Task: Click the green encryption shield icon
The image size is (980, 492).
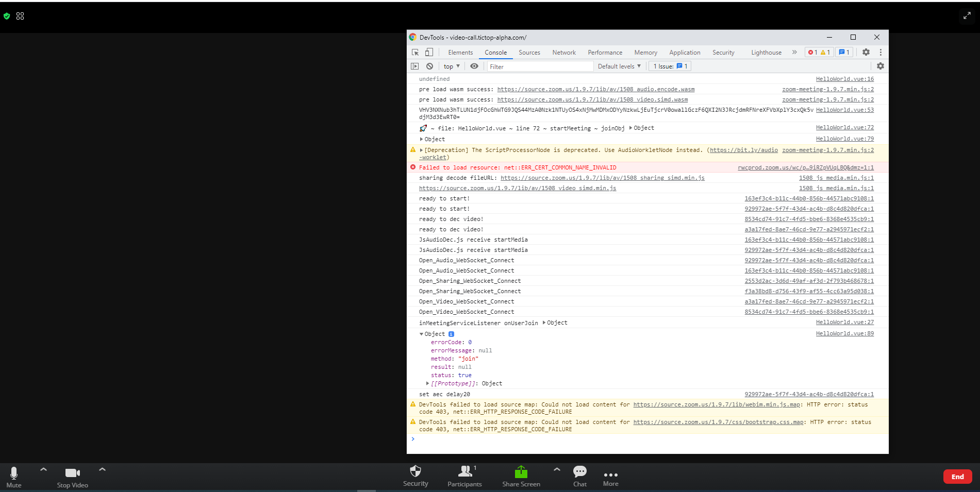Action: pos(7,16)
